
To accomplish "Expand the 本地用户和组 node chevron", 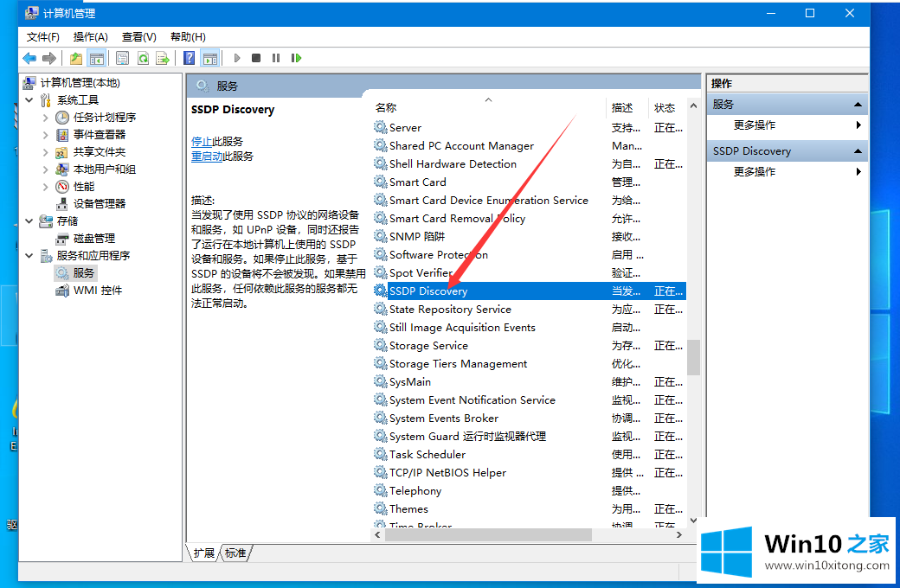I will click(x=45, y=169).
